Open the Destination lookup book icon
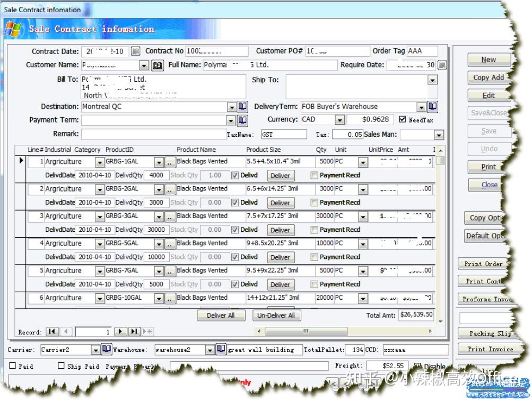 242,107
